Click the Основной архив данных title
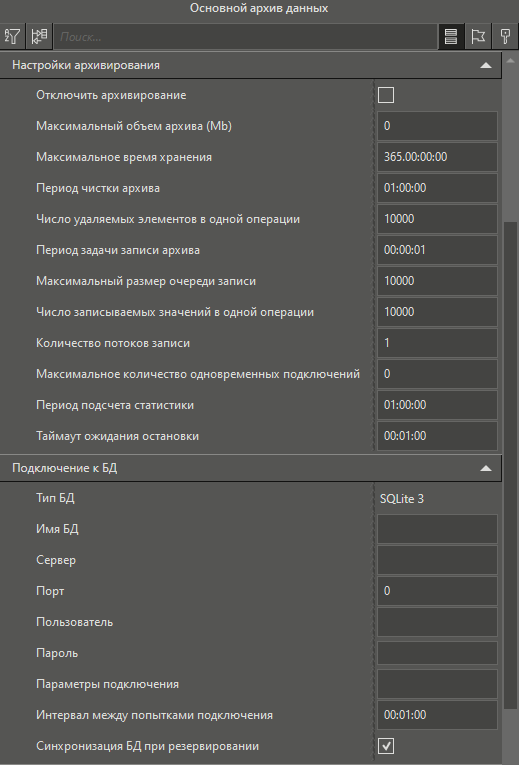519x765 pixels. click(x=259, y=8)
